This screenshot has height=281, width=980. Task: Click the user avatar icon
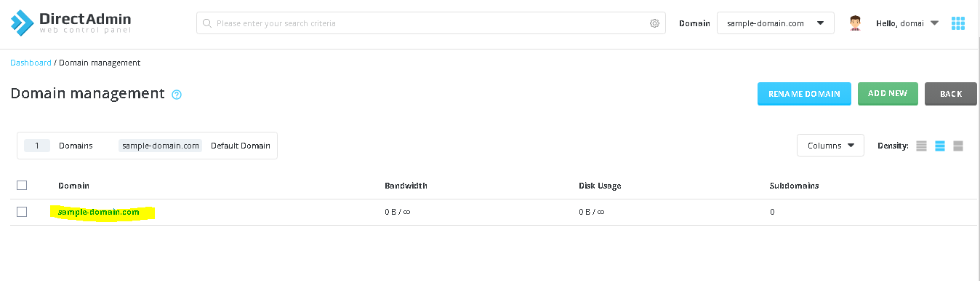pos(856,23)
